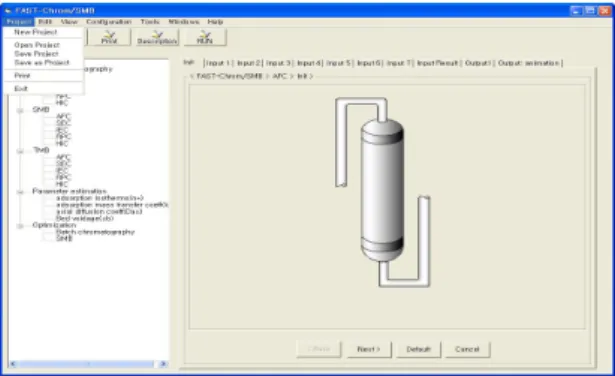
Task: Select Exit in the Project menu
Action: tap(21, 89)
